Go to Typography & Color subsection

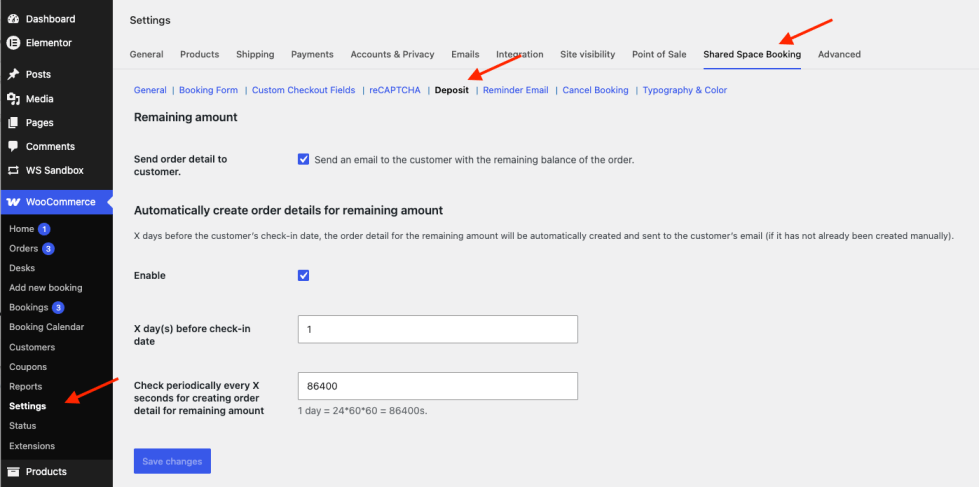[685, 90]
